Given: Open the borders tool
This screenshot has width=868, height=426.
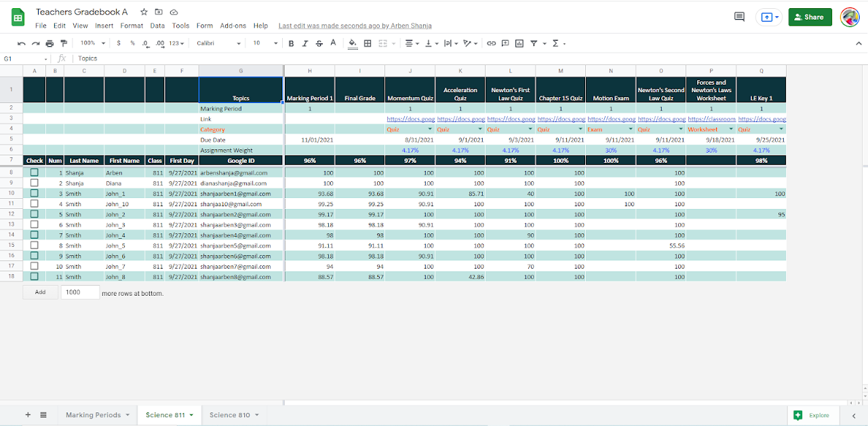Looking at the screenshot, I should click(x=368, y=43).
